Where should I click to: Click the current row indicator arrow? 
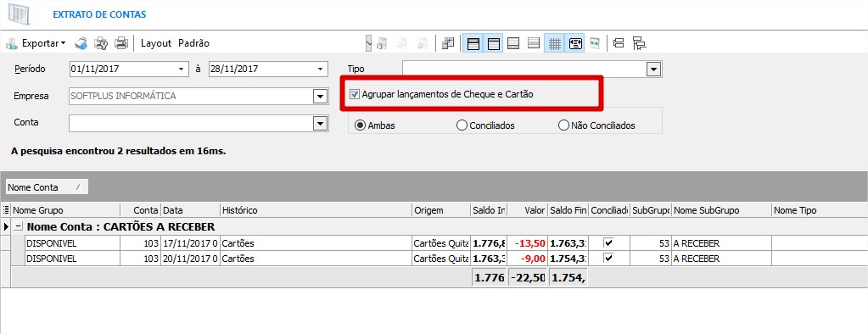click(x=6, y=226)
